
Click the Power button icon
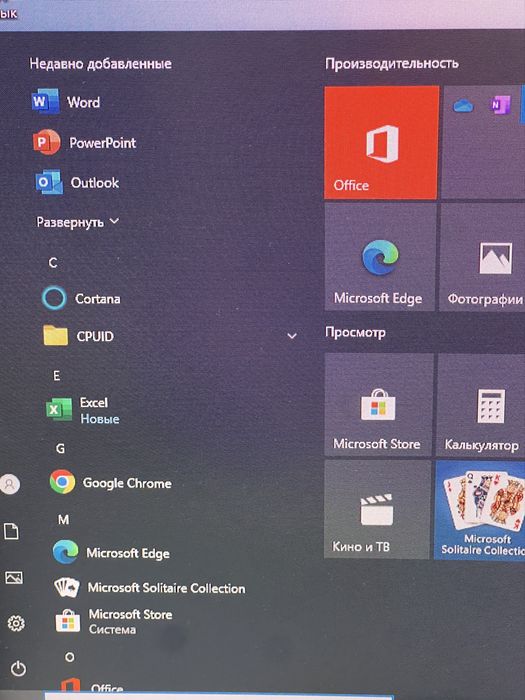click(18, 669)
